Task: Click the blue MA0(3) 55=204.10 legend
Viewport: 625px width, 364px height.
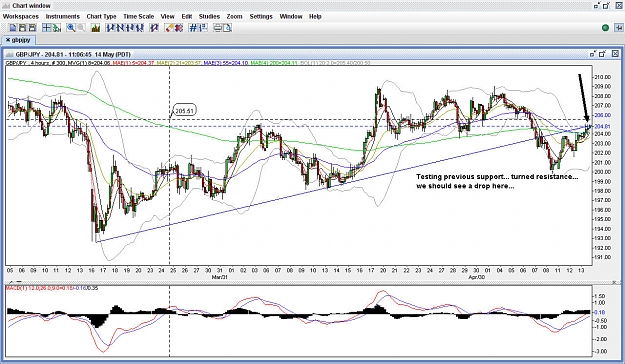Action: [226, 63]
